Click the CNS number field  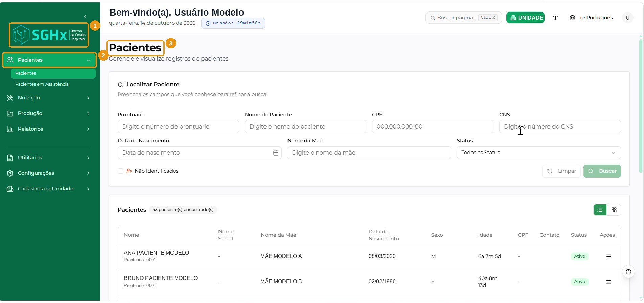click(560, 126)
